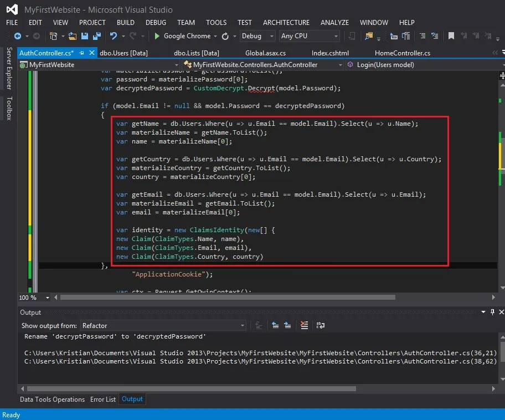Open the Debug configuration dropdown
The height and width of the screenshot is (420, 505).
(257, 36)
